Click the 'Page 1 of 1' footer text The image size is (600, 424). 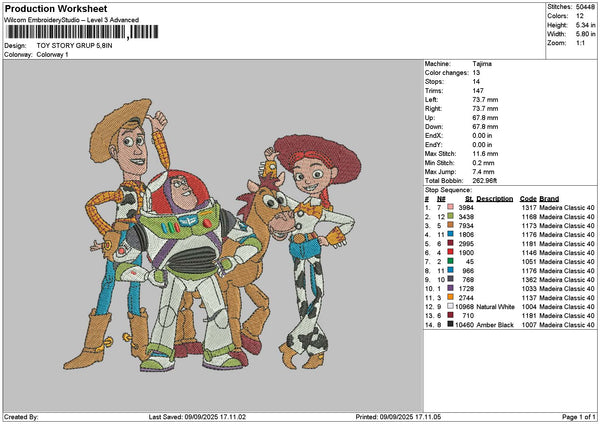click(579, 417)
